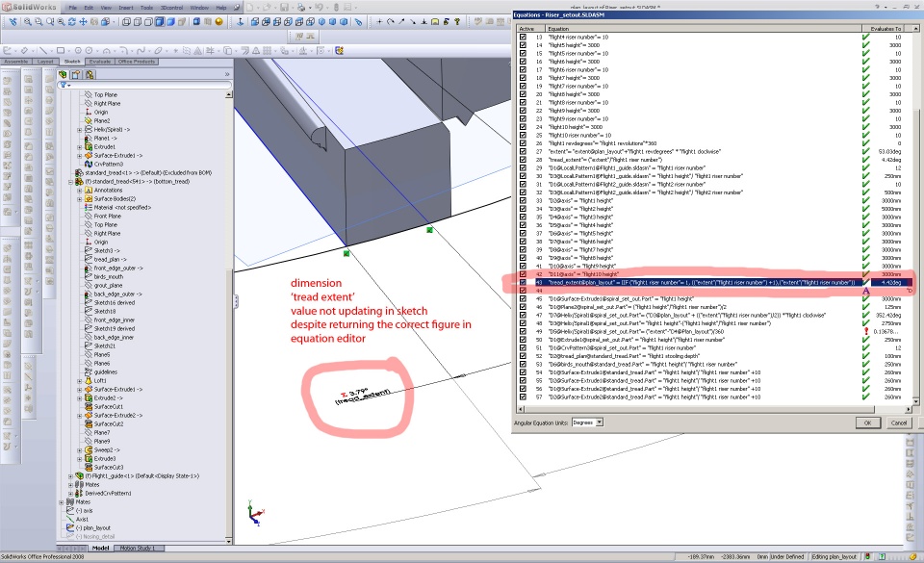Select the birds_mouth sketch in tree
The width and height of the screenshot is (924, 563).
pos(109,277)
